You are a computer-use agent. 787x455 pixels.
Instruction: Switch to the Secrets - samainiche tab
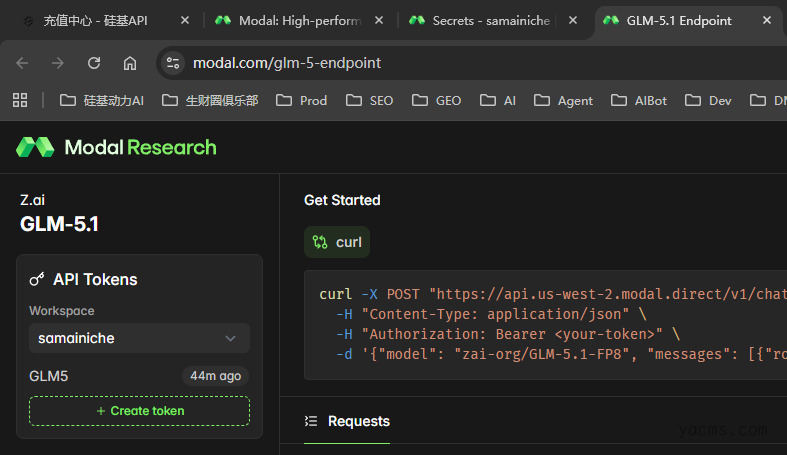pos(490,20)
